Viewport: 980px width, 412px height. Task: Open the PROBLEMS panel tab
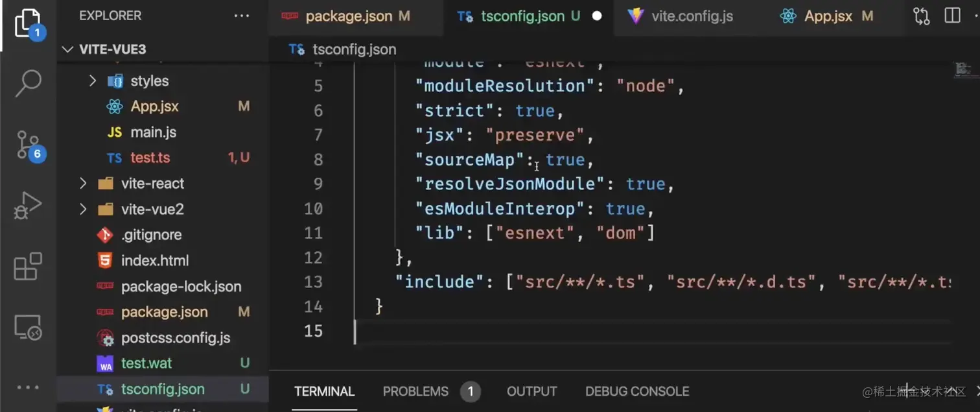click(415, 391)
